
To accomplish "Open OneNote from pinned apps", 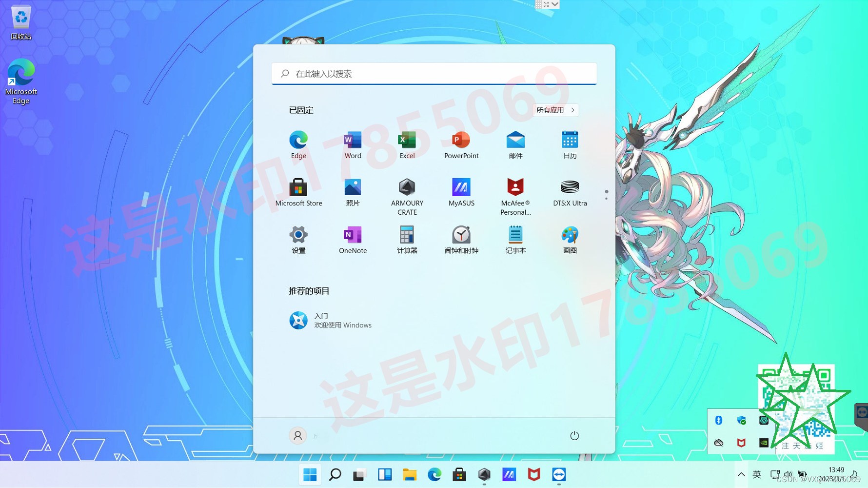I will (x=353, y=240).
